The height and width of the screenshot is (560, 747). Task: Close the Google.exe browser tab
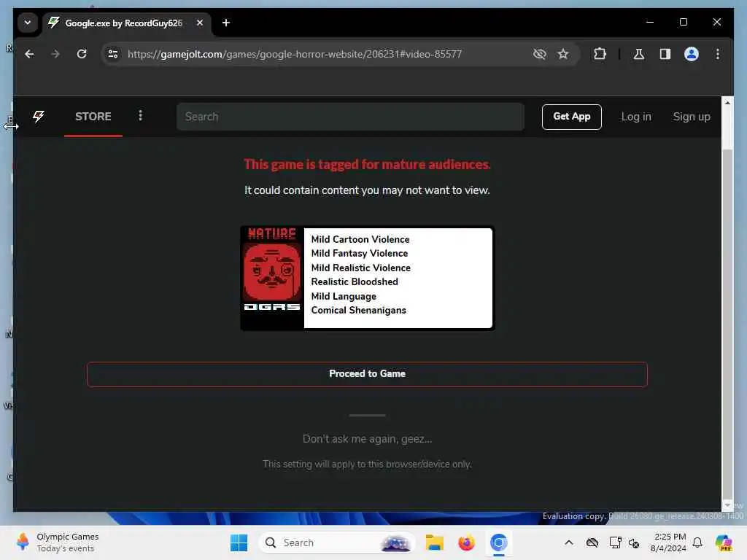(x=200, y=23)
